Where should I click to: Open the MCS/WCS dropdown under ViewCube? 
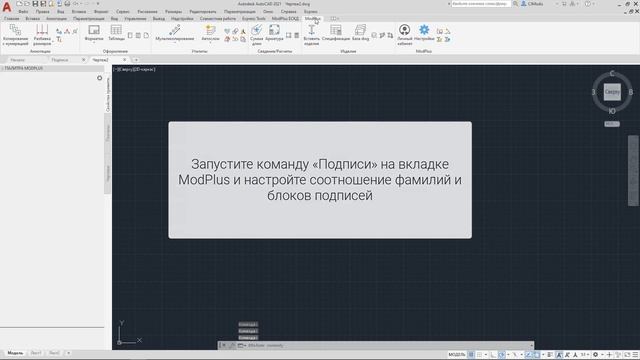(612, 124)
